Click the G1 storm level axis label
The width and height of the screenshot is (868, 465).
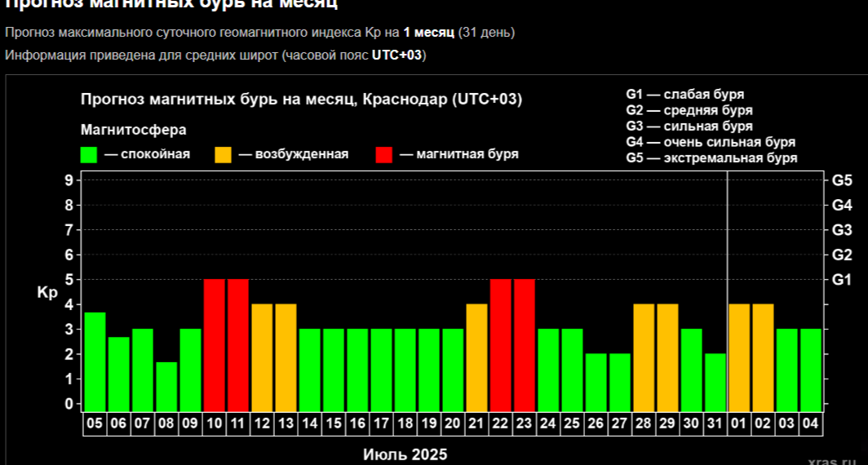point(841,280)
